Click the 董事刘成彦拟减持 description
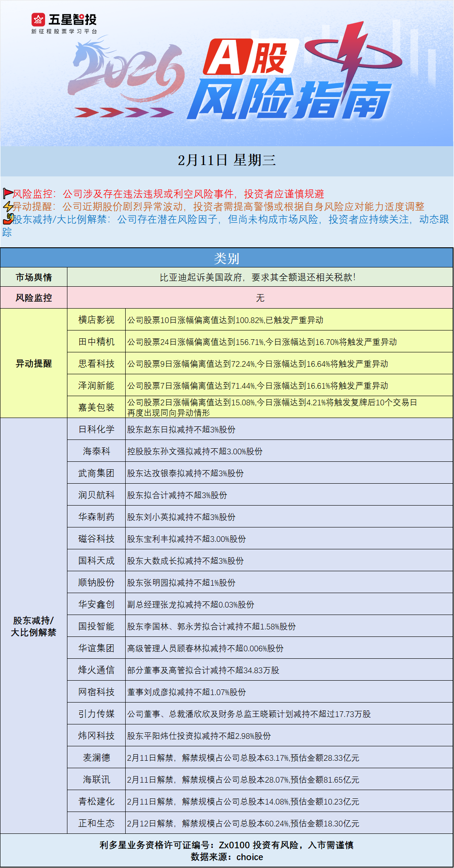This screenshot has height=868, width=454. coord(187,692)
